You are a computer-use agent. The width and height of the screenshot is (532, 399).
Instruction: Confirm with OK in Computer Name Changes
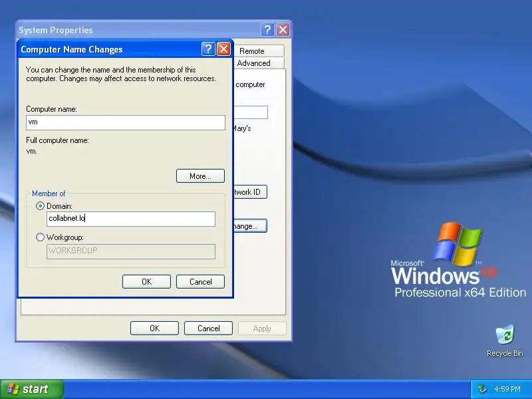146,281
